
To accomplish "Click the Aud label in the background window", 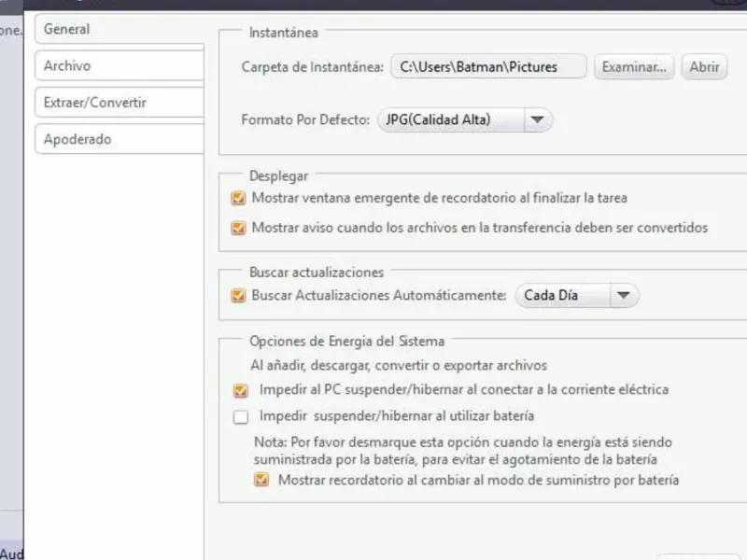I will point(11,553).
